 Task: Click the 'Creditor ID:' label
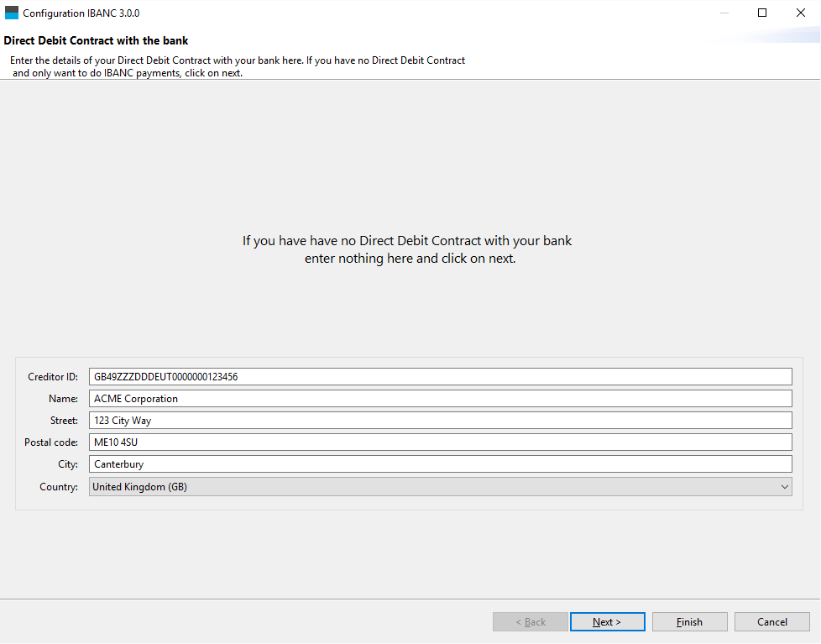click(x=53, y=376)
